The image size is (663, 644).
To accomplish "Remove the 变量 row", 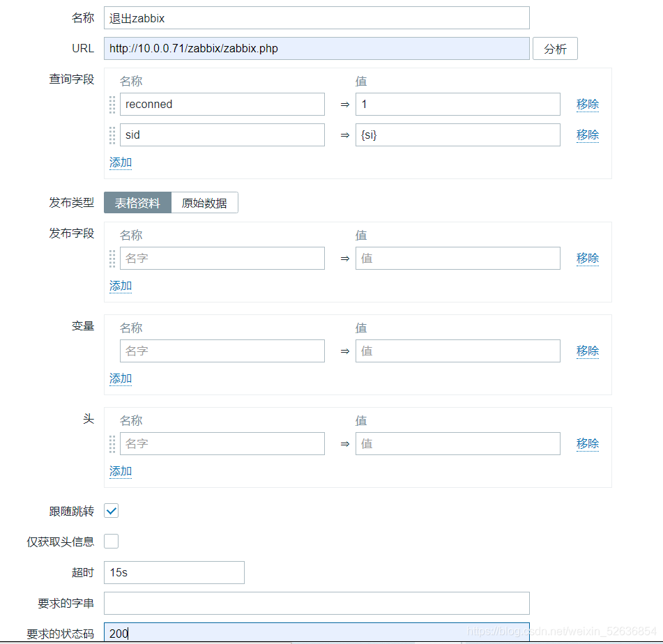I will (x=587, y=351).
